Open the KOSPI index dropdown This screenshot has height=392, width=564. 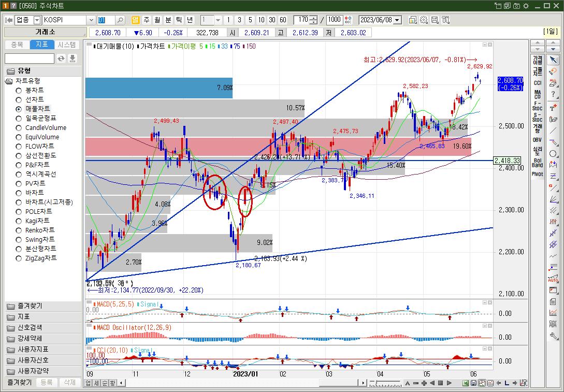pyautogui.click(x=91, y=20)
